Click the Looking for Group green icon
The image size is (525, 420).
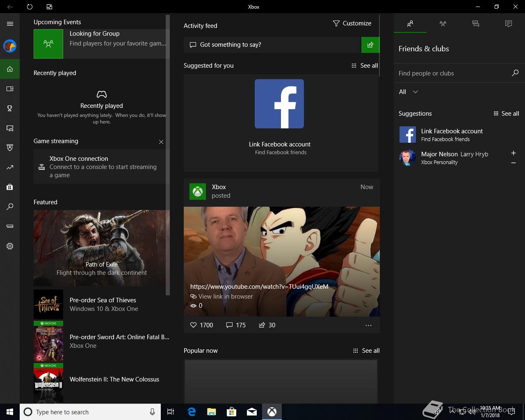[x=48, y=43]
